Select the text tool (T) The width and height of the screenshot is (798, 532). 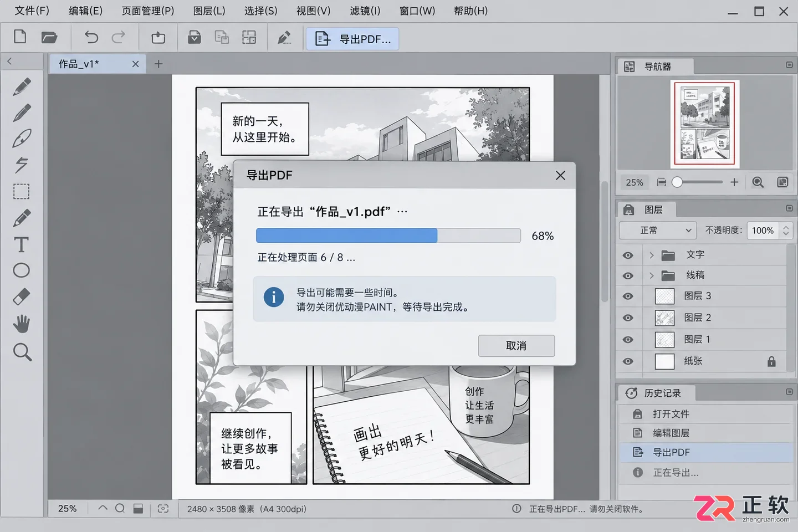click(21, 244)
